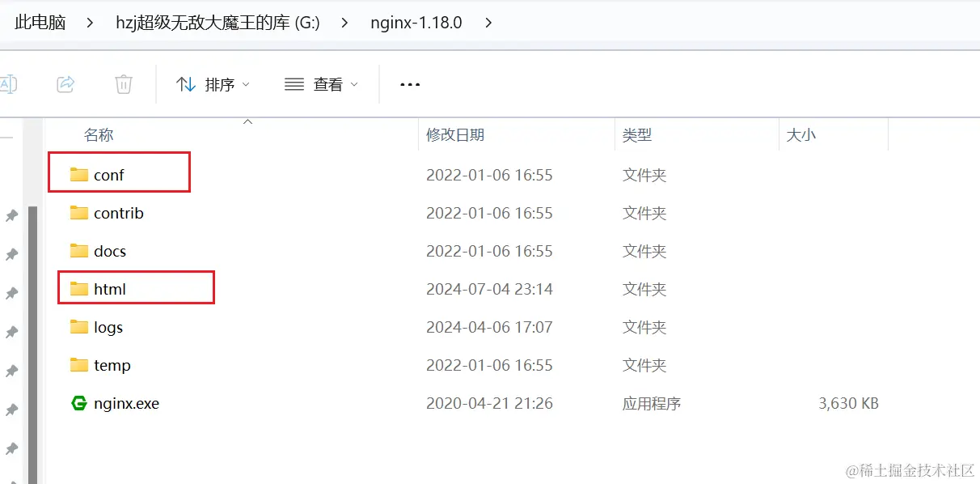Select the contrib folder icon
Screen dimensions: 980x484
(78, 213)
